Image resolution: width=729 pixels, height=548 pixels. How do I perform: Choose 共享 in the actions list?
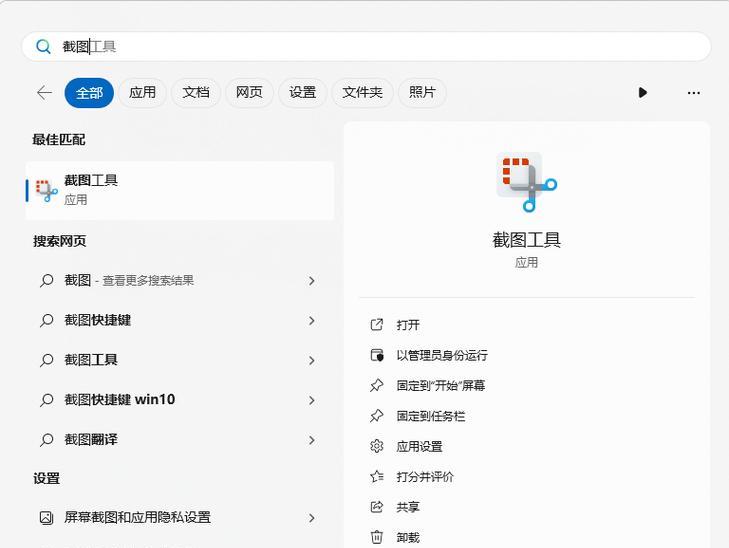[408, 507]
